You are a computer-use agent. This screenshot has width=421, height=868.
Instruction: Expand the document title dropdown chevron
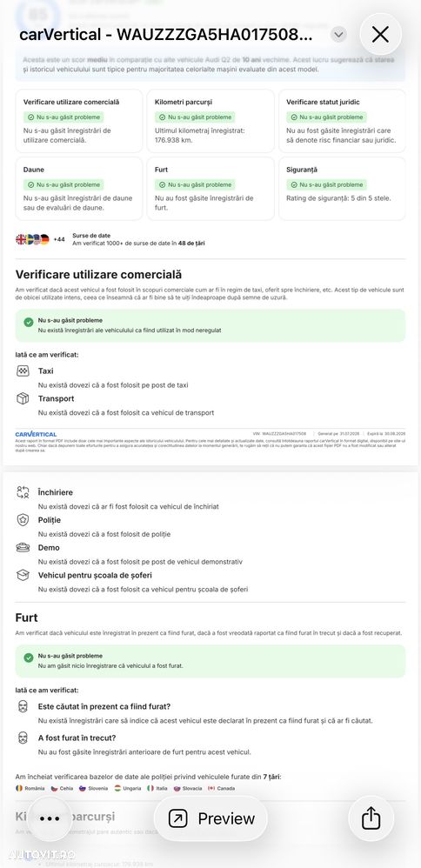tap(338, 35)
